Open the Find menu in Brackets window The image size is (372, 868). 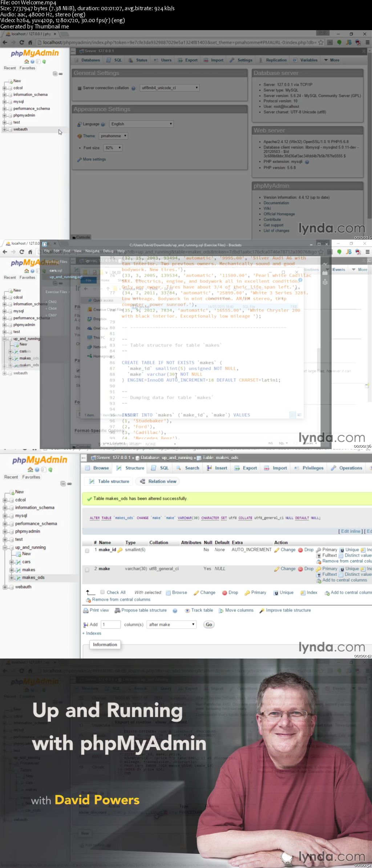66,251
